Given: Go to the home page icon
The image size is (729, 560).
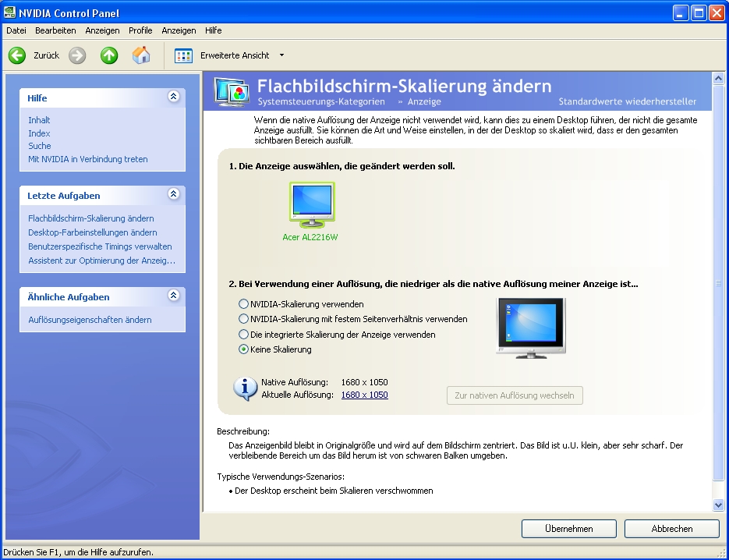Looking at the screenshot, I should click(141, 55).
